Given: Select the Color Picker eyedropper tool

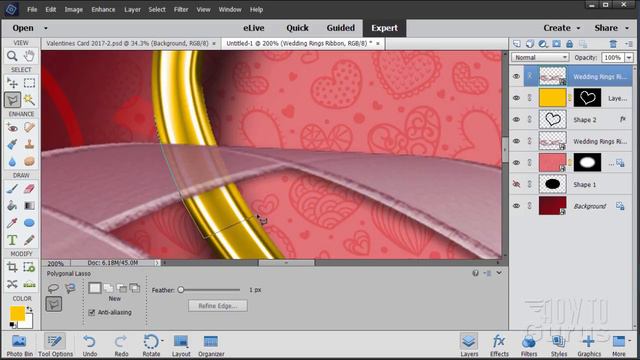Looking at the screenshot, I should click(12, 223).
